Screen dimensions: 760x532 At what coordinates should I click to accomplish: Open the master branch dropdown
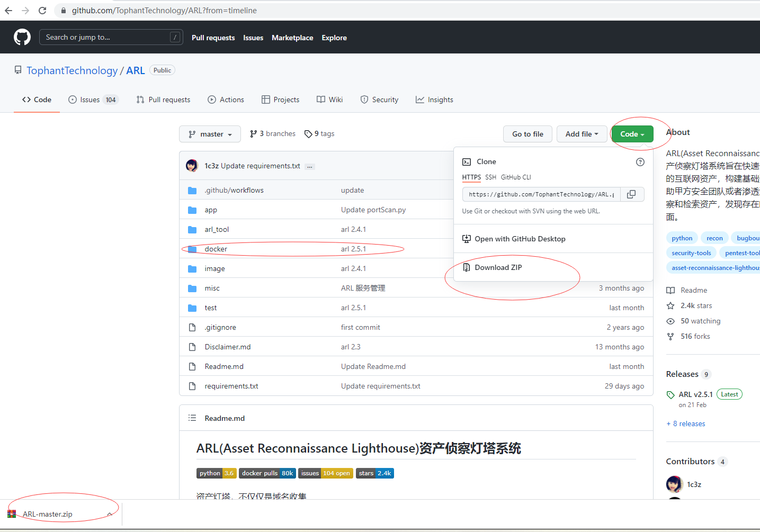click(210, 134)
